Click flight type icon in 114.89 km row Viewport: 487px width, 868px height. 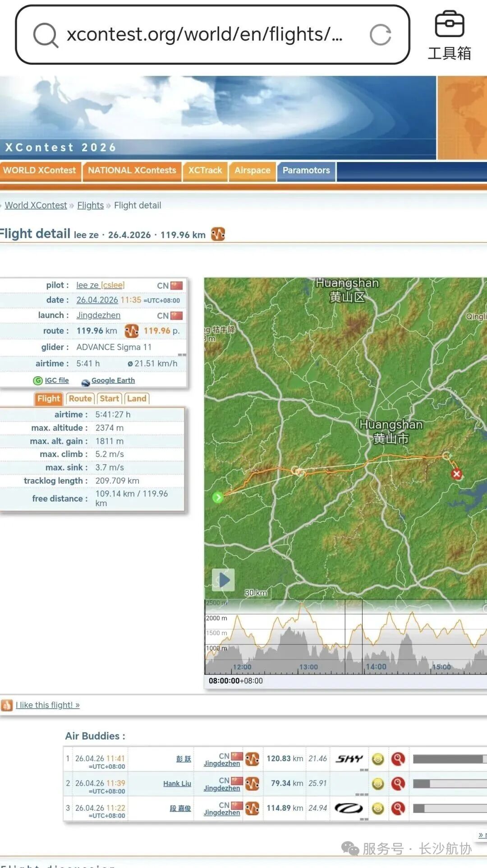pyautogui.click(x=252, y=808)
